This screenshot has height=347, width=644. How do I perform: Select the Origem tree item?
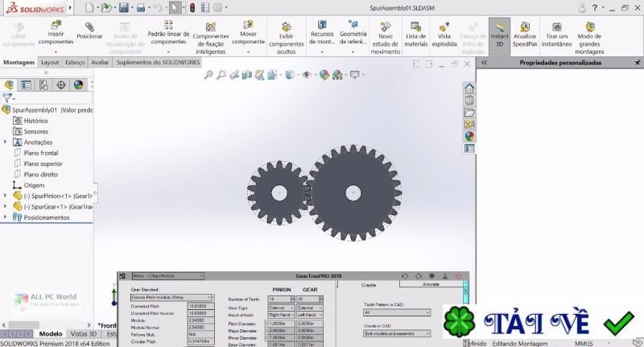coord(34,185)
